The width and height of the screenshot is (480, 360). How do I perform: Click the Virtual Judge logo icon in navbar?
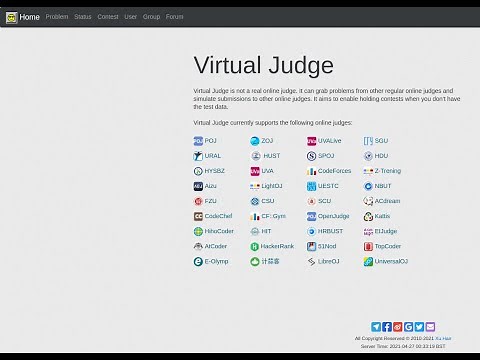pyautogui.click(x=11, y=17)
